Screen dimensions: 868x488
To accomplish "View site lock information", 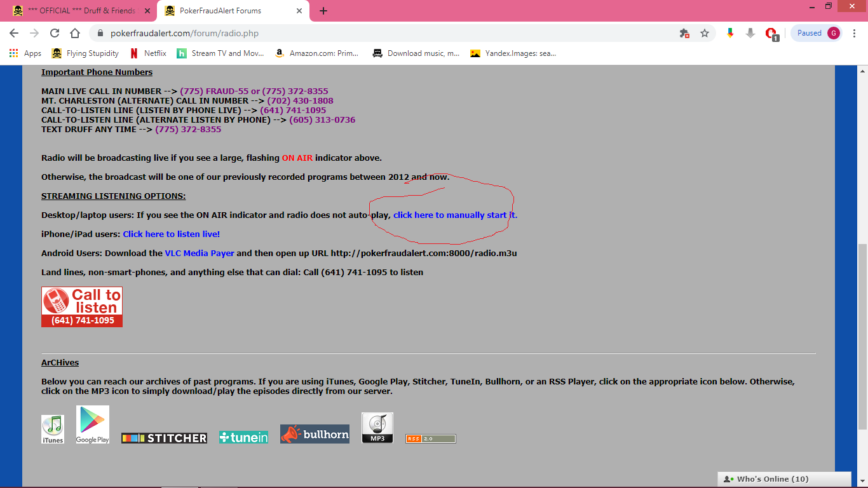I will tap(100, 33).
